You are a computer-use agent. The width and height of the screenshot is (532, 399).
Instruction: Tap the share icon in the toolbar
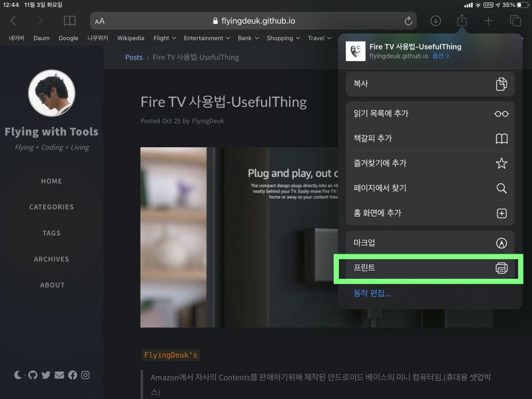pyautogui.click(x=462, y=21)
